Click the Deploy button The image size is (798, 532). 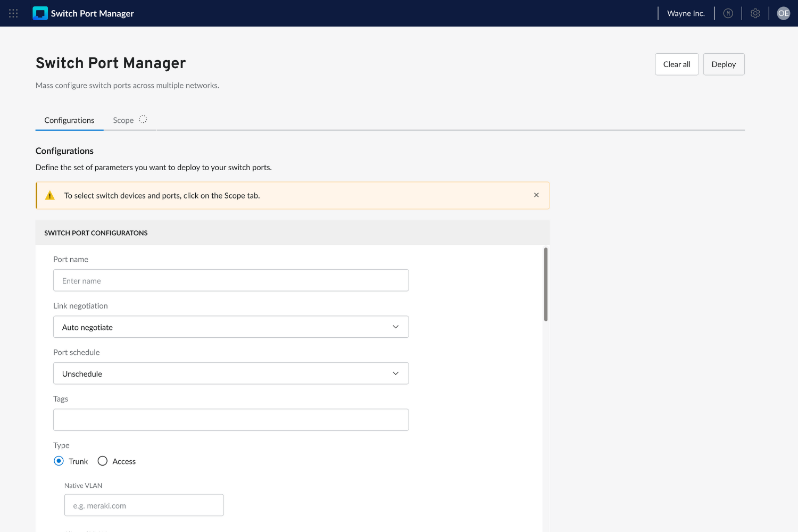pos(724,64)
